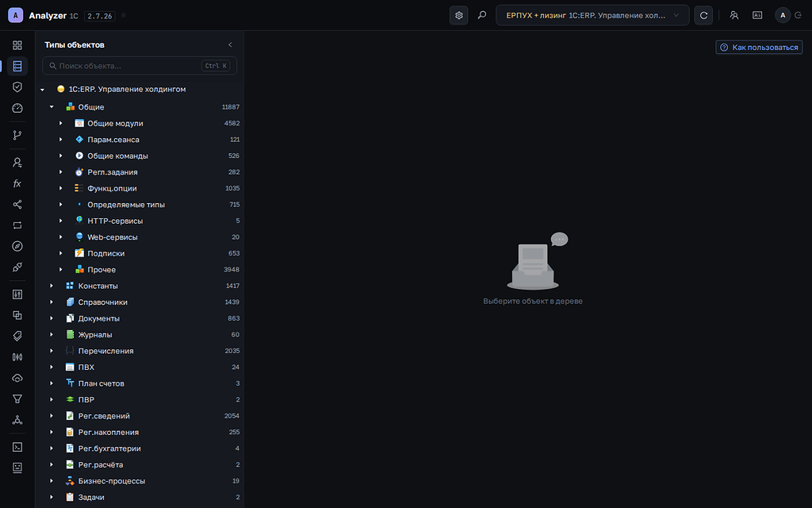The width and height of the screenshot is (812, 508).
Task: Open the dashboard grid icon in sidebar
Action: coord(17,45)
